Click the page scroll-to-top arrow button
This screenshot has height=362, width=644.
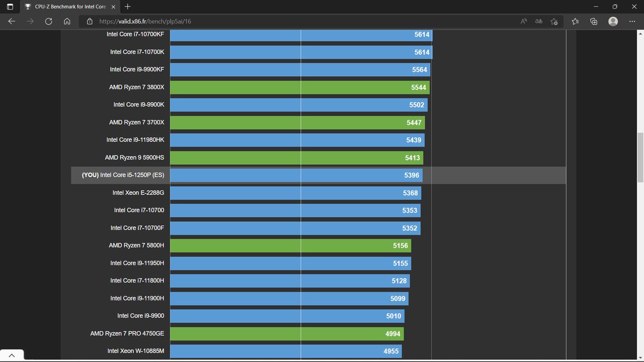12,355
